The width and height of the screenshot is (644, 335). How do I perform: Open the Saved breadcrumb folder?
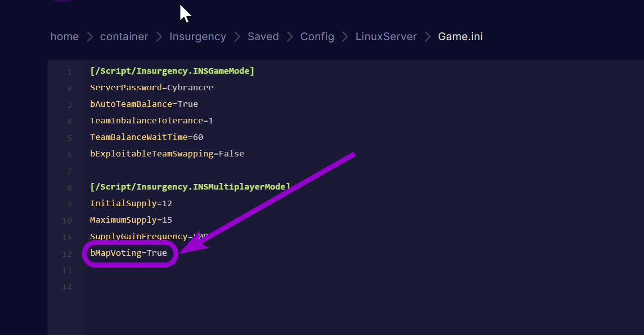tap(263, 37)
